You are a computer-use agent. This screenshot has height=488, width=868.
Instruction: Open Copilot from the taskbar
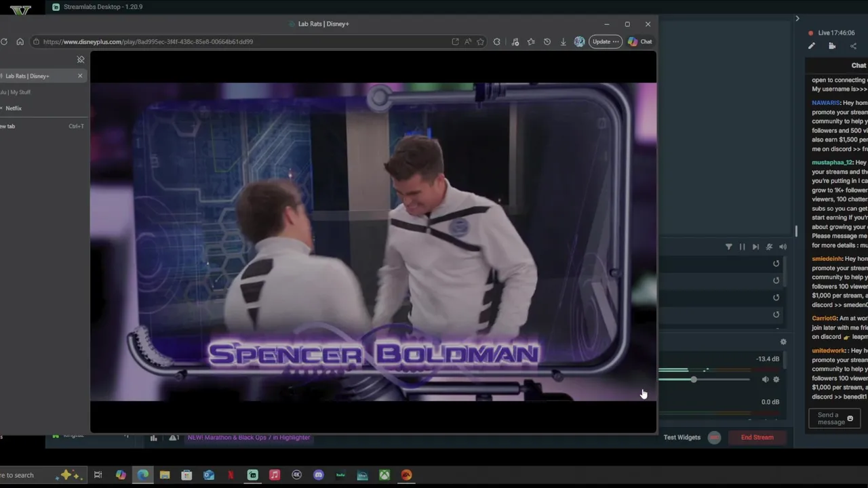121,475
